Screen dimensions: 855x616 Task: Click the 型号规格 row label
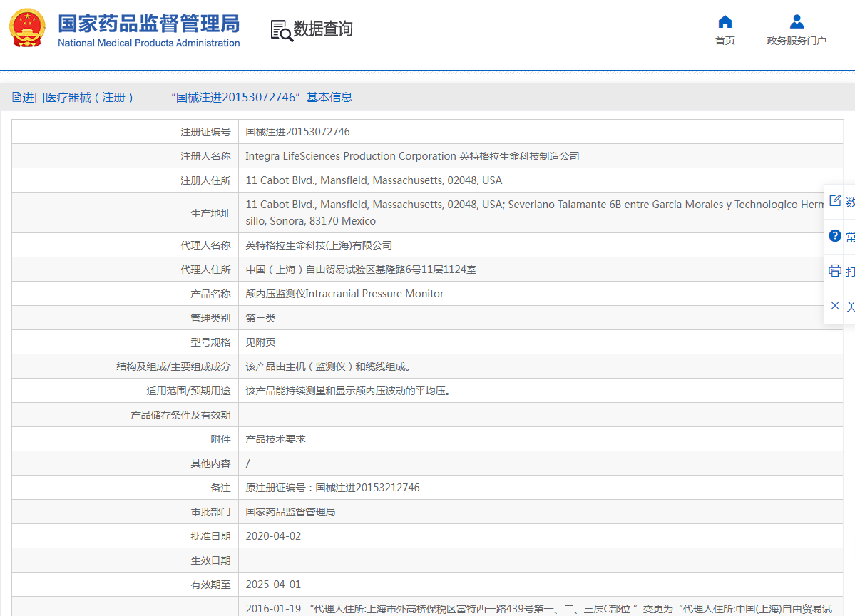(x=210, y=342)
